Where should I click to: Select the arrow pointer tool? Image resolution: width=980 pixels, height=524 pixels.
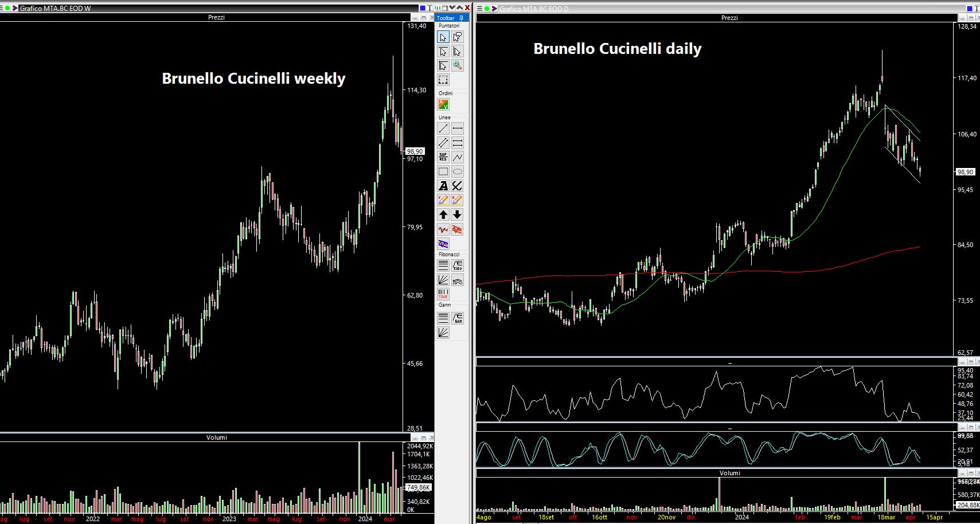[x=443, y=37]
